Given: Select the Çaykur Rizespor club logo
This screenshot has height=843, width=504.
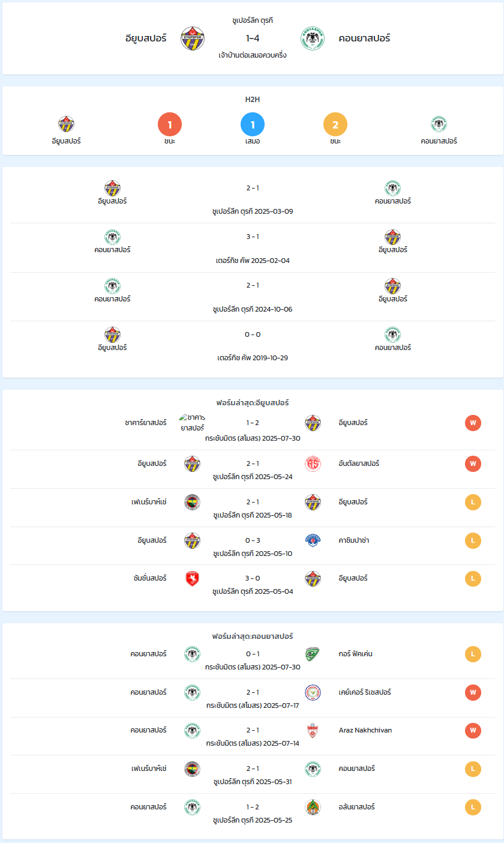Looking at the screenshot, I should coord(313,692).
